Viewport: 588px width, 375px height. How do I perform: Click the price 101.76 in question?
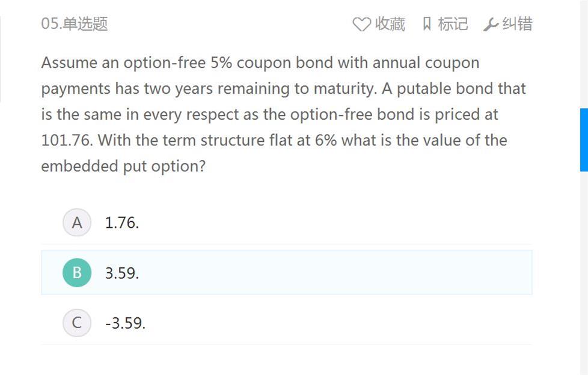[66, 140]
